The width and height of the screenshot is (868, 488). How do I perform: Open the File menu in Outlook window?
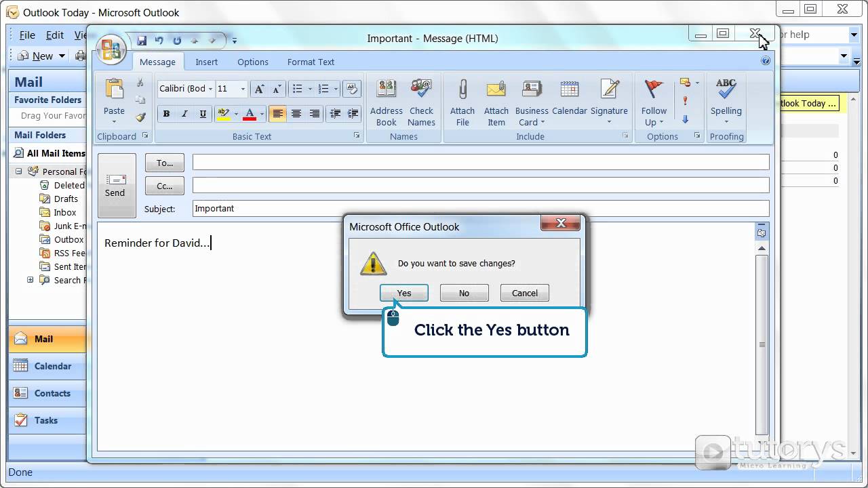[x=27, y=35]
